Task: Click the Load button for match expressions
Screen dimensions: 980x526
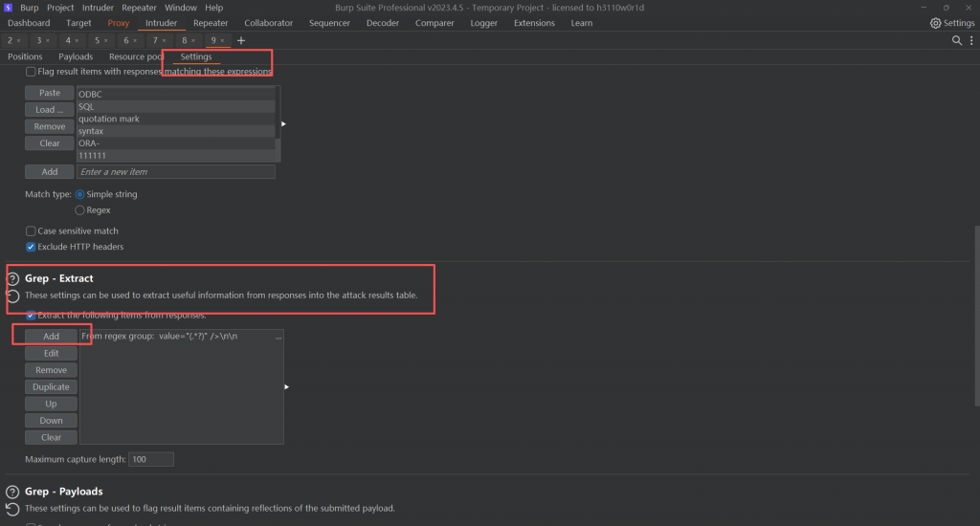Action: pos(50,110)
